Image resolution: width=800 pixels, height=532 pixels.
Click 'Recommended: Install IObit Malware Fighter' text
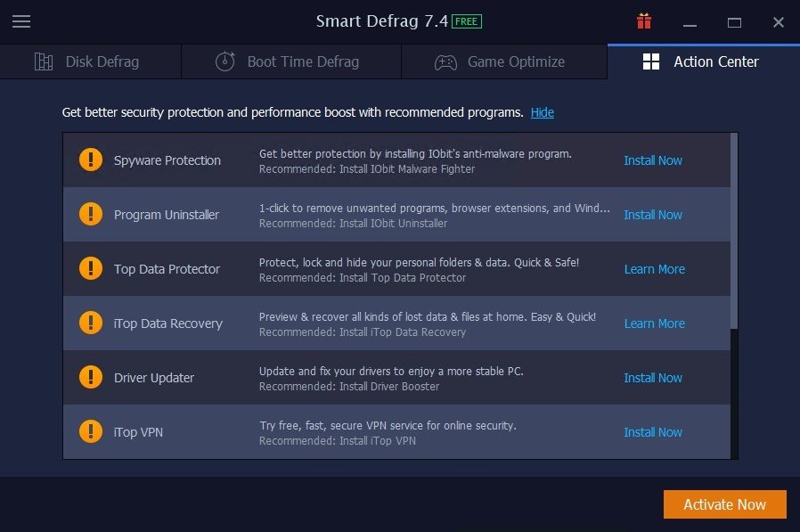[367, 169]
